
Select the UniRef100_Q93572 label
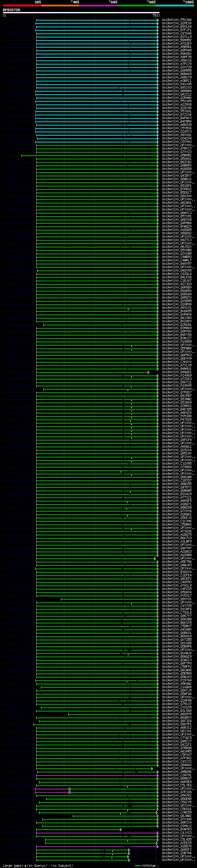click(177, 487)
